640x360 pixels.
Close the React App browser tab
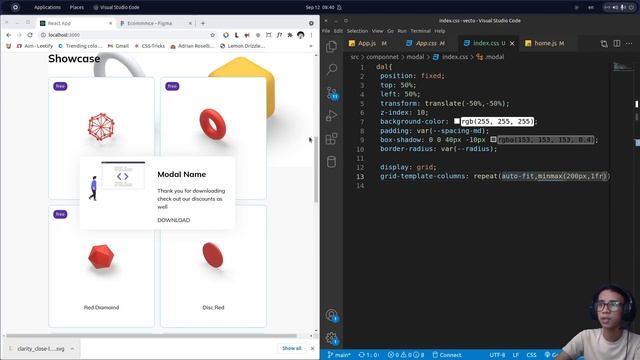[111, 23]
